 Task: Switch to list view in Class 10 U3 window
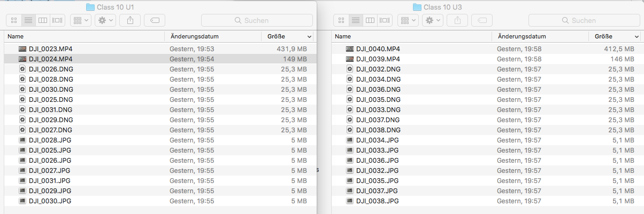click(x=356, y=20)
